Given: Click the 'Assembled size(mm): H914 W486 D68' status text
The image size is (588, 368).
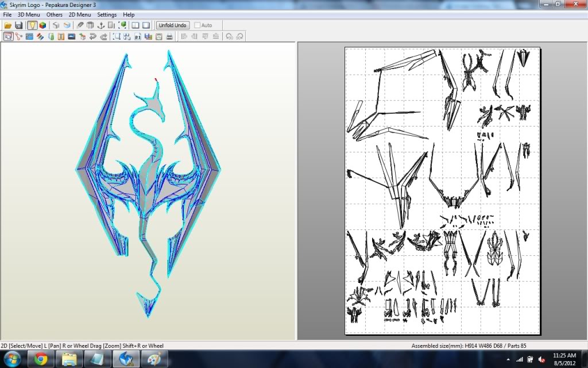Looking at the screenshot, I should point(458,346).
